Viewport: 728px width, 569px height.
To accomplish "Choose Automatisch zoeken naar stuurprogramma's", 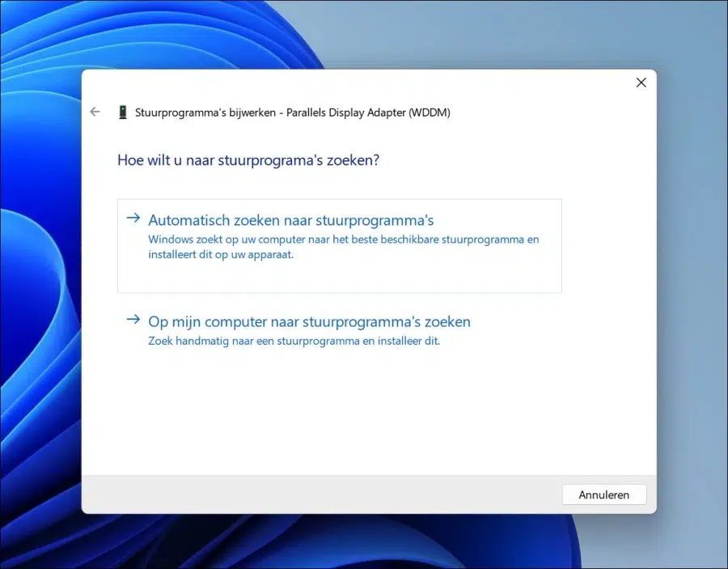I will (x=340, y=246).
